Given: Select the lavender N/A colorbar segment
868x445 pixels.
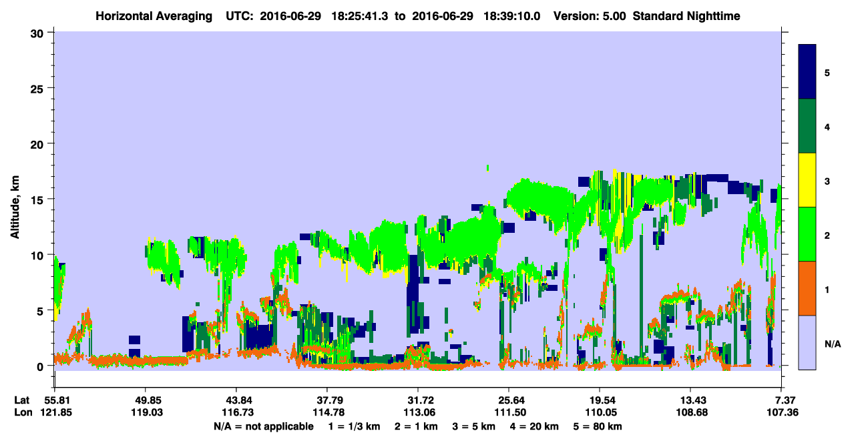Looking at the screenshot, I should 807,342.
